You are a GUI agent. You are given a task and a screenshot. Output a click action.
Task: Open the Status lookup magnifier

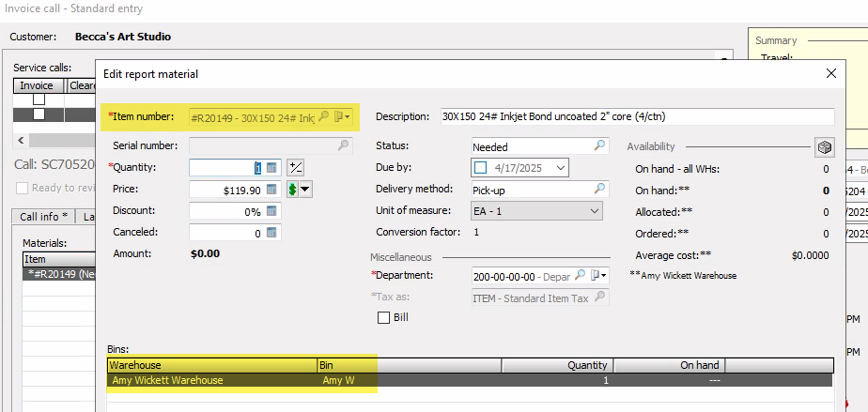point(600,146)
